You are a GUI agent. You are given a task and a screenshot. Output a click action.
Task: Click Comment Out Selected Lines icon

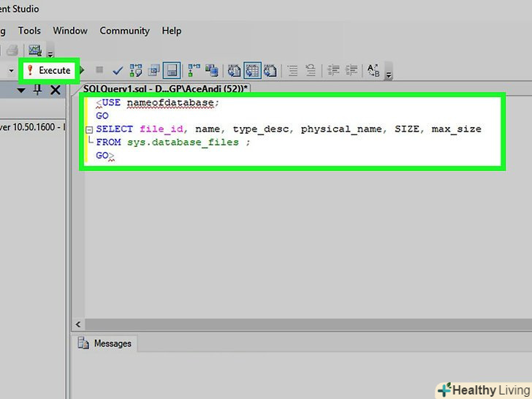[x=292, y=70]
